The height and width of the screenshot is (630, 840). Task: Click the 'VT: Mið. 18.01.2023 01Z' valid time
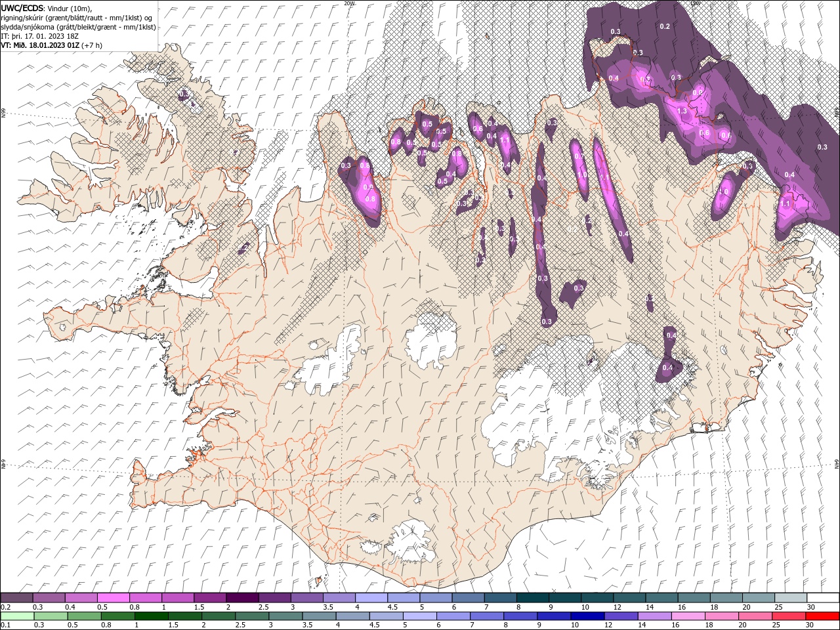click(x=42, y=45)
